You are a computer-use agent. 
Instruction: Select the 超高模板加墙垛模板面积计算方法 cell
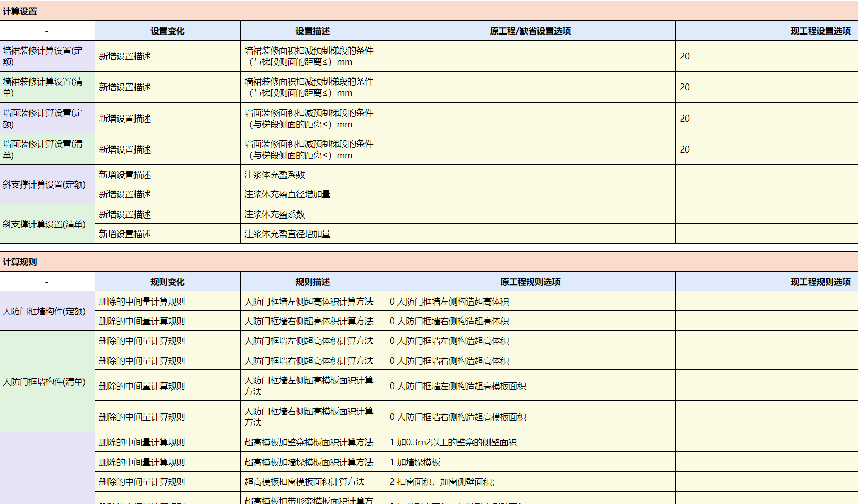312,462
